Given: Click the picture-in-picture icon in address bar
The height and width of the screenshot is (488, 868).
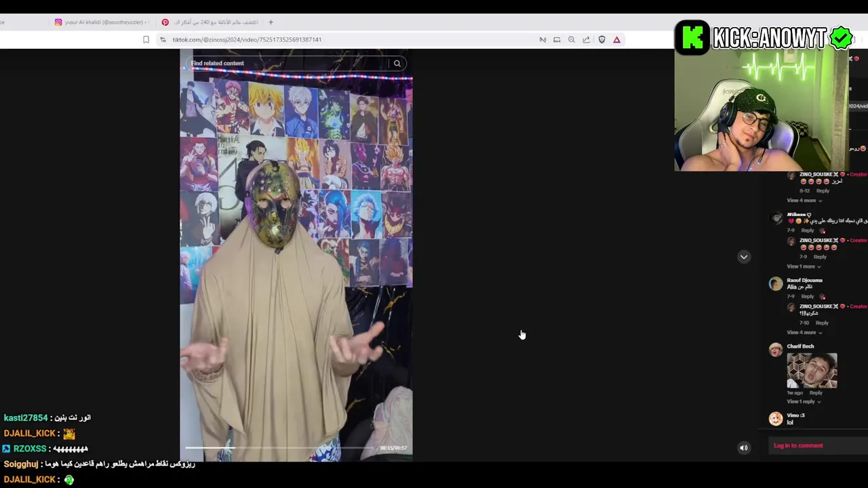Looking at the screenshot, I should pyautogui.click(x=557, y=39).
